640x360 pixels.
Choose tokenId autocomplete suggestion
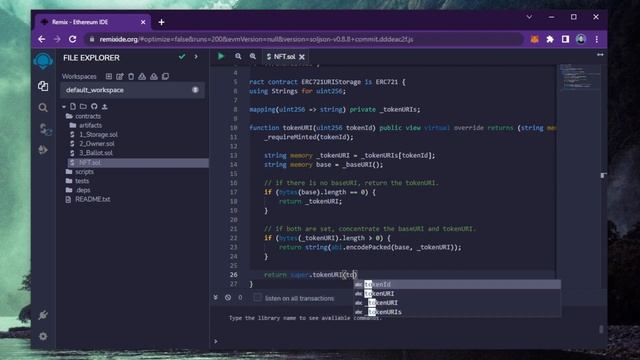click(x=457, y=284)
